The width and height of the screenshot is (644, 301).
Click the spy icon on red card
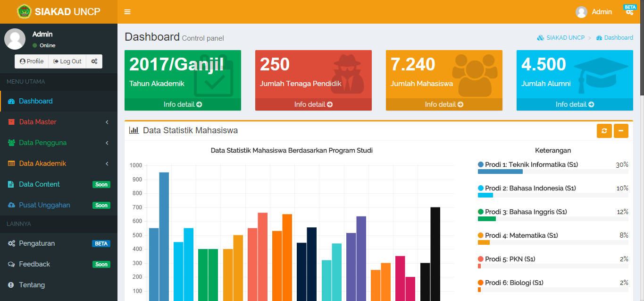click(x=347, y=73)
